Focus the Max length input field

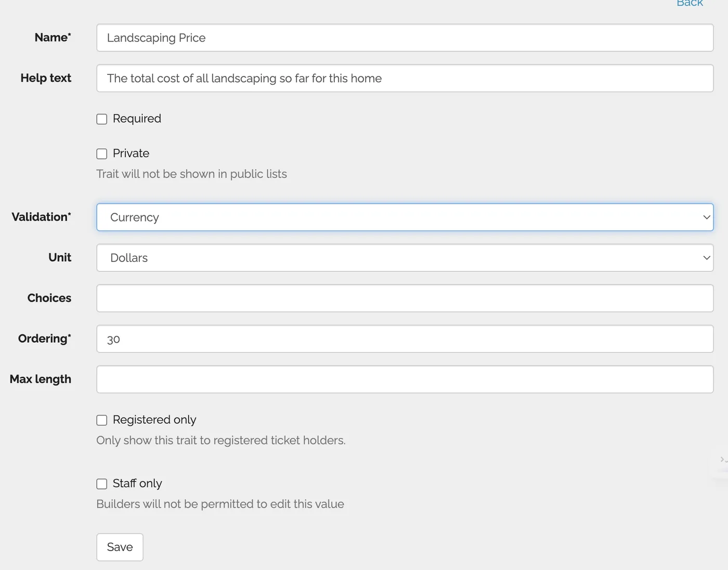point(405,379)
